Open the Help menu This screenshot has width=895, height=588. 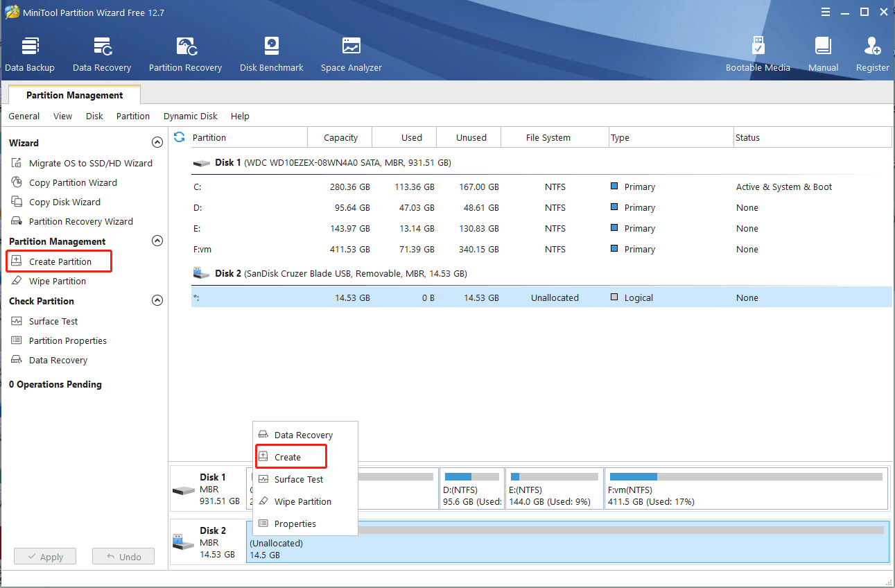coord(240,116)
